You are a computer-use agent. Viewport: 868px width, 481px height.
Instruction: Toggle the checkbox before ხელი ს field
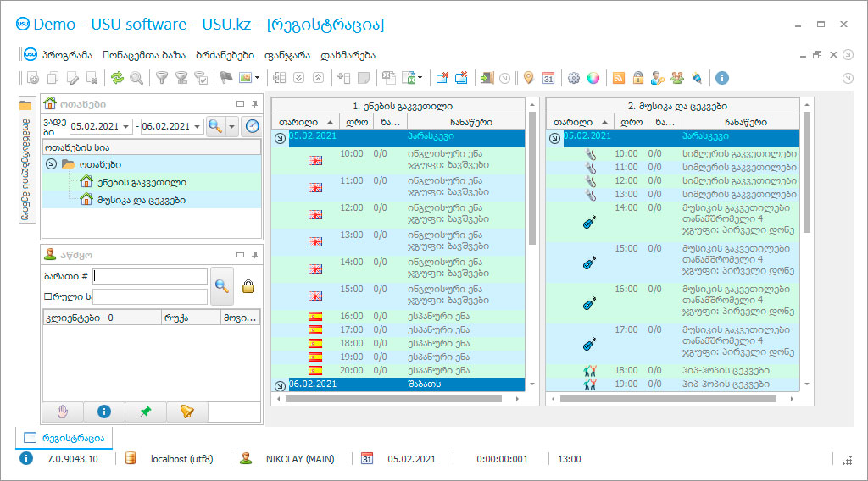pos(48,296)
